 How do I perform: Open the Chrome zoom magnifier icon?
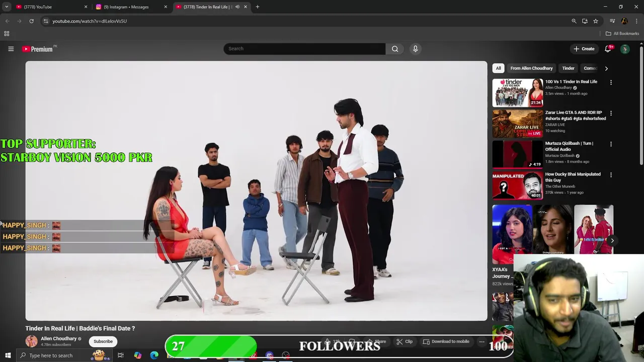[x=574, y=21]
